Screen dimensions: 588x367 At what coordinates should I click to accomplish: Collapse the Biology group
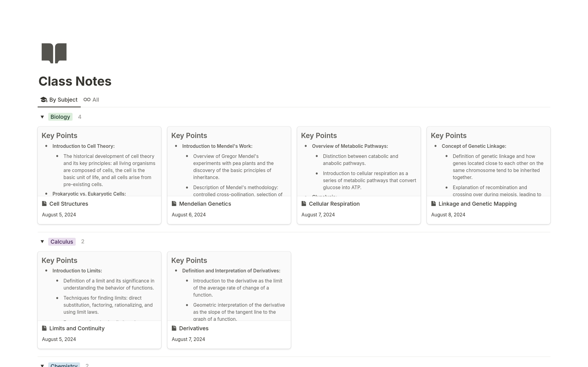tap(42, 117)
